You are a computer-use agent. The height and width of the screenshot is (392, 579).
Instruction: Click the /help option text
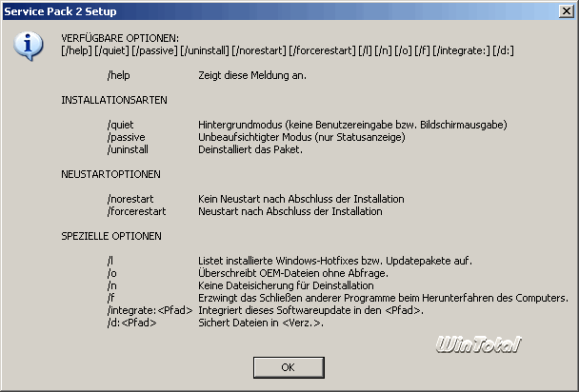tap(118, 75)
